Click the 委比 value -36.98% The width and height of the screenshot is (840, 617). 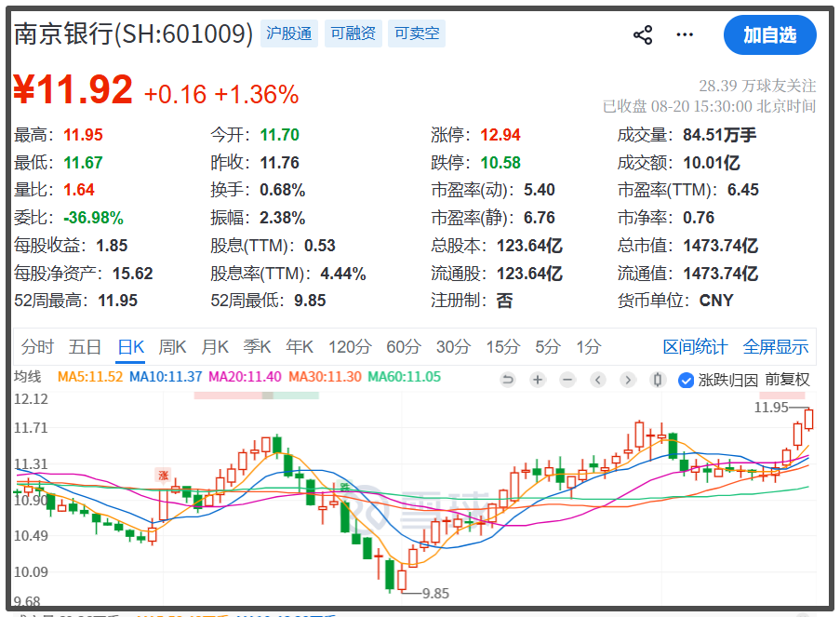pyautogui.click(x=93, y=218)
